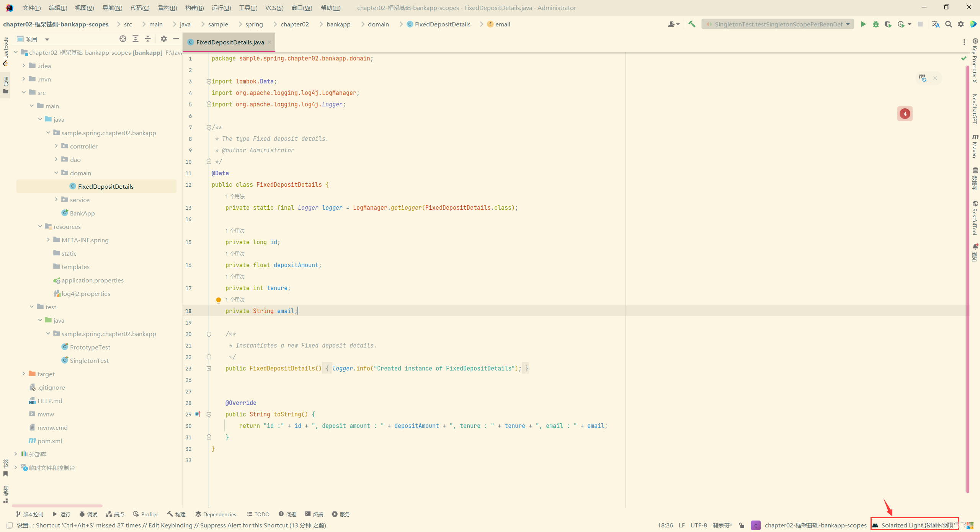The image size is (980, 532).
Task: Toggle tool window bars button in status bar
Action: pyautogui.click(x=10, y=525)
